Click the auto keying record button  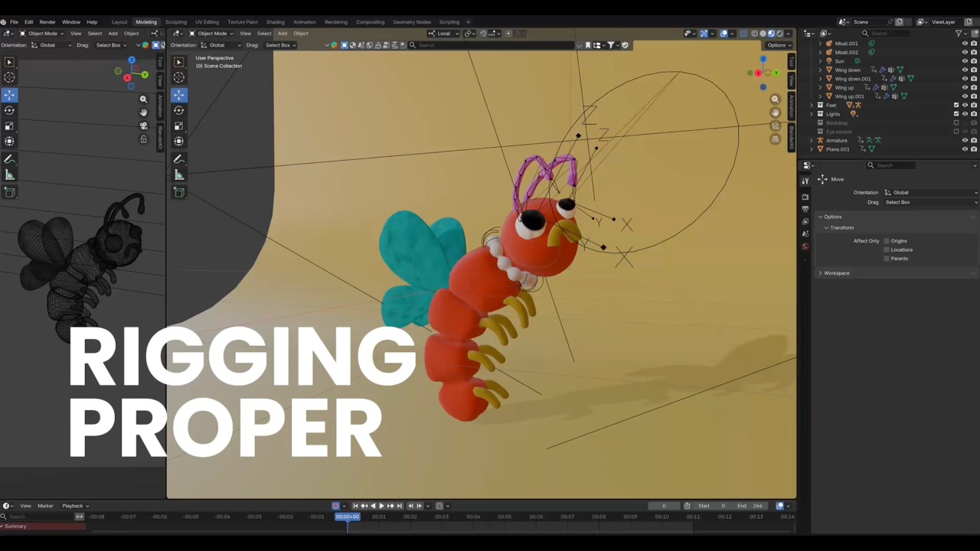click(x=335, y=506)
